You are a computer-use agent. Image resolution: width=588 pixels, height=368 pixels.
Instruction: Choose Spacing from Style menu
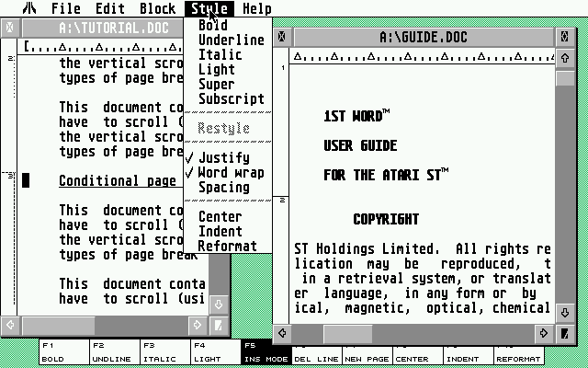228,187
